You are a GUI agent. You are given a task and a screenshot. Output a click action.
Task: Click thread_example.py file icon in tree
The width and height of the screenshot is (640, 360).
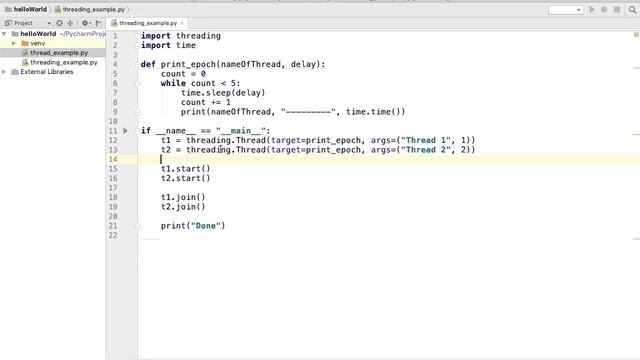[25, 53]
